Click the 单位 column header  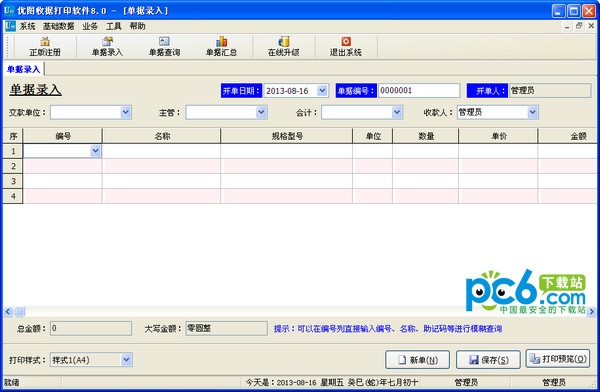(373, 136)
